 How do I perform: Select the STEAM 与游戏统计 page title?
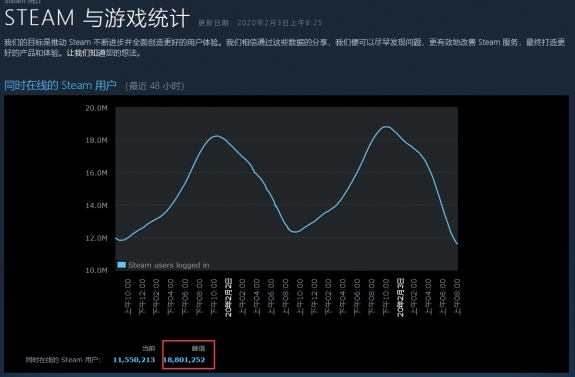(x=97, y=18)
